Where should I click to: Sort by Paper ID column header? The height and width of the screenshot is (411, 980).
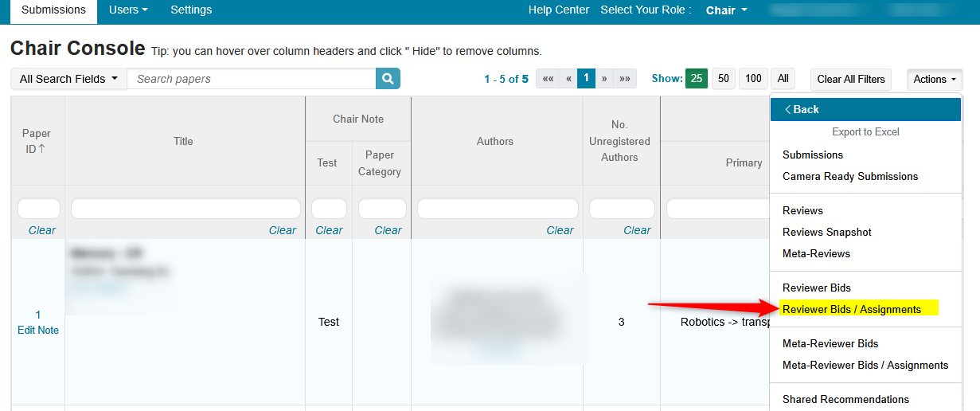click(37, 141)
